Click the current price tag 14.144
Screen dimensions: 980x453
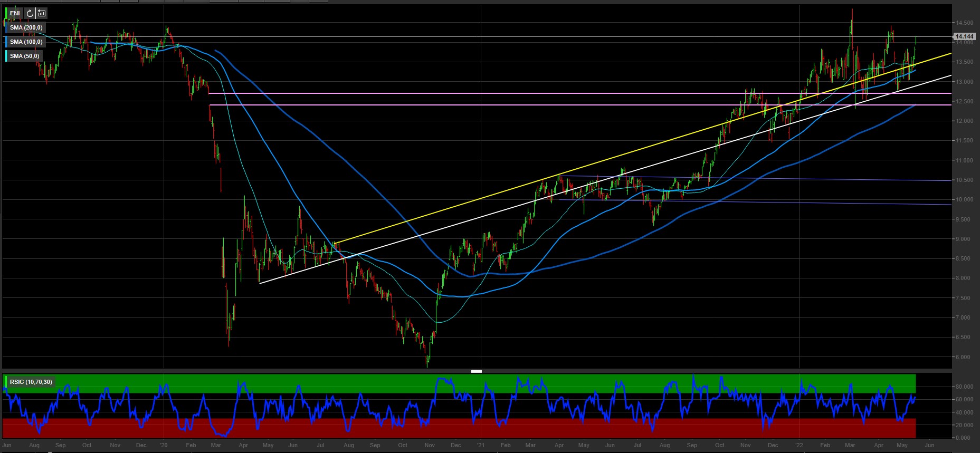pos(964,36)
